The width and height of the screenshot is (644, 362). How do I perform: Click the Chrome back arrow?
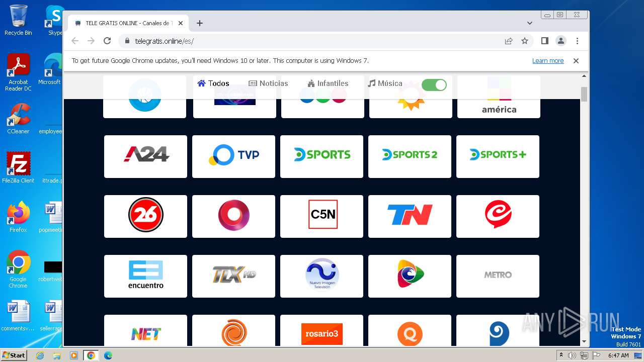point(75,41)
